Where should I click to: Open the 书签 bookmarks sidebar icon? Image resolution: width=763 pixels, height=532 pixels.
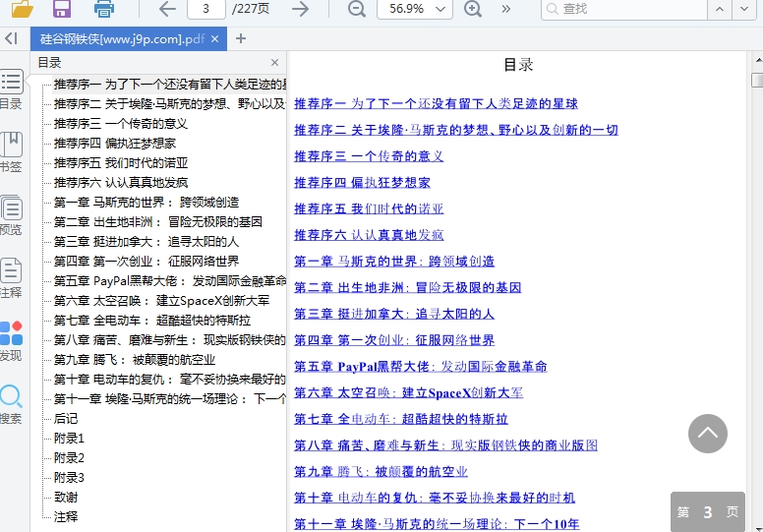11,152
